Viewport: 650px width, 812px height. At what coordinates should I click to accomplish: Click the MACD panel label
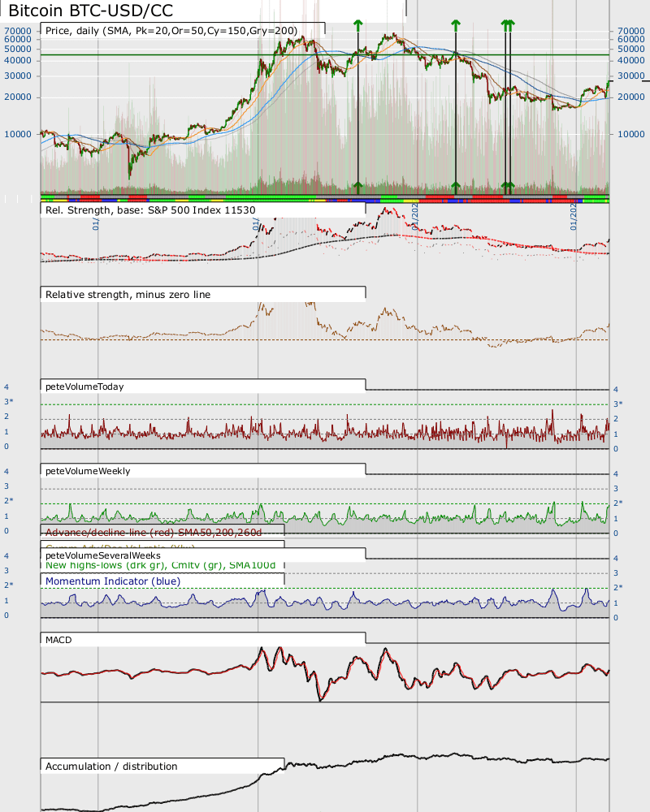coord(58,640)
